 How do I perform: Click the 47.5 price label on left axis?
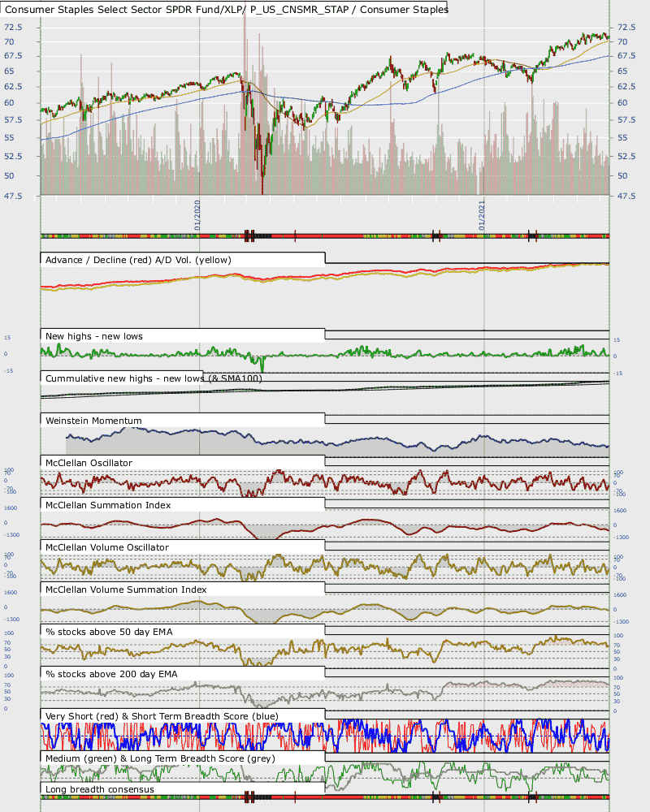coord(13,196)
